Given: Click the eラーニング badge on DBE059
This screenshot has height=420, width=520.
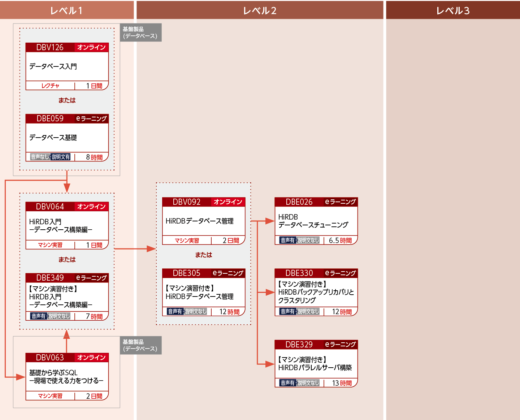Looking at the screenshot, I should coord(91,118).
